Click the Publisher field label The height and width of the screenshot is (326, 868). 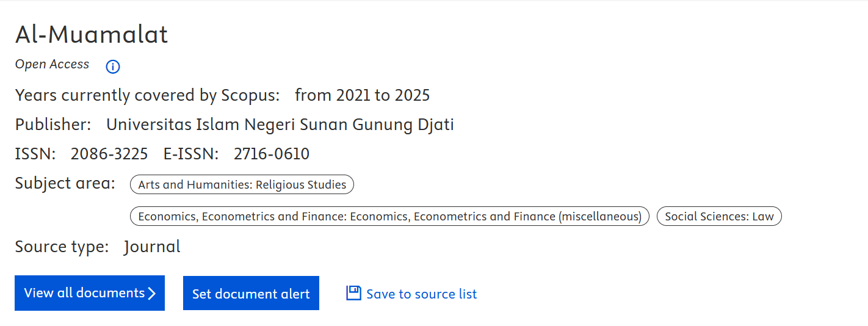(53, 125)
